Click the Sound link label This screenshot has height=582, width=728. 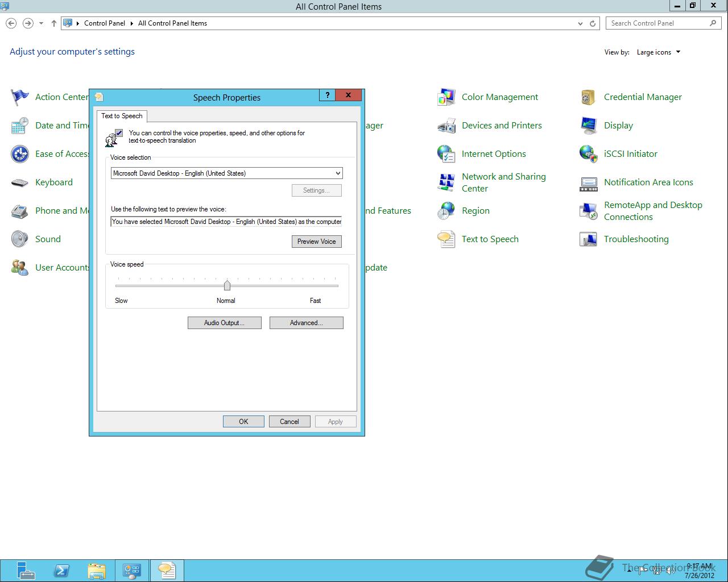pos(48,239)
